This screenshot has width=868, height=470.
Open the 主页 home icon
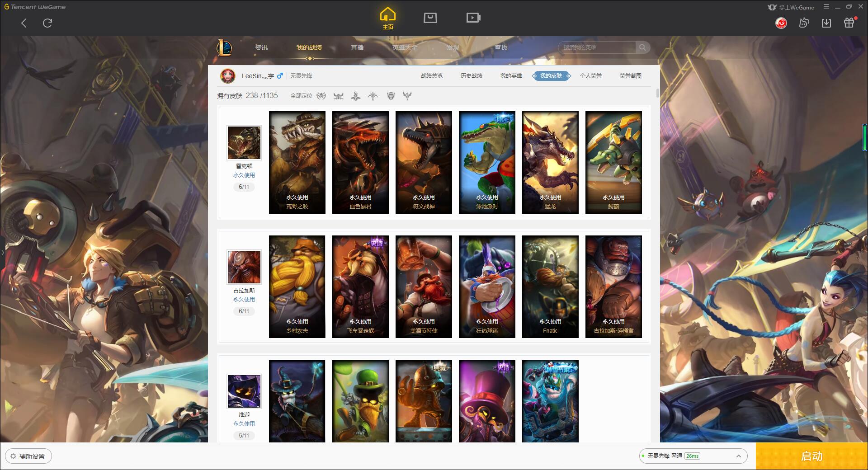(388, 19)
